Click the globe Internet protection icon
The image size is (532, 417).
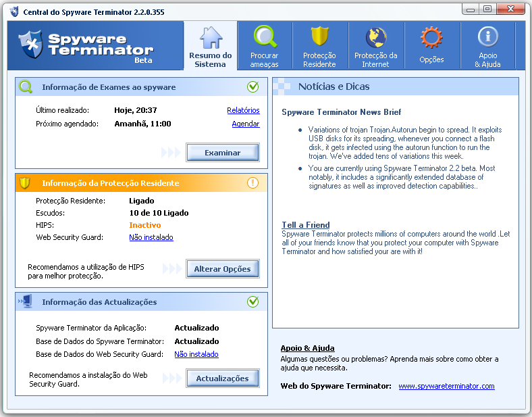[376, 37]
